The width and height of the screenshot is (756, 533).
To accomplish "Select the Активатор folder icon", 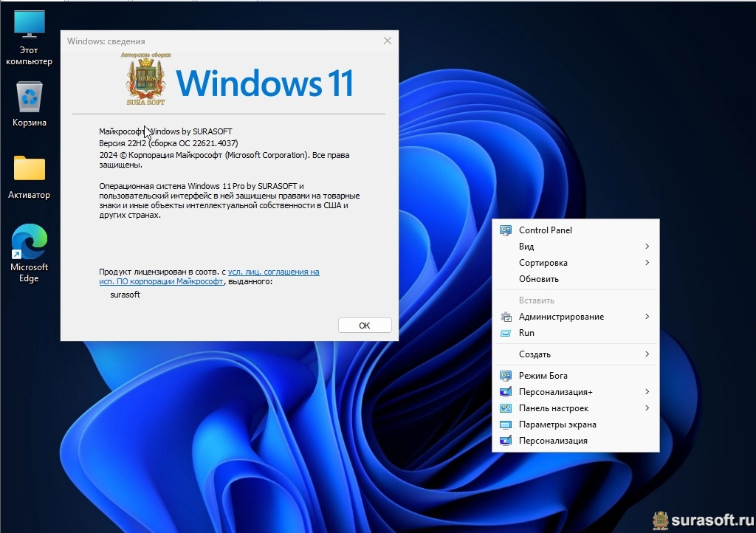I will (30, 177).
